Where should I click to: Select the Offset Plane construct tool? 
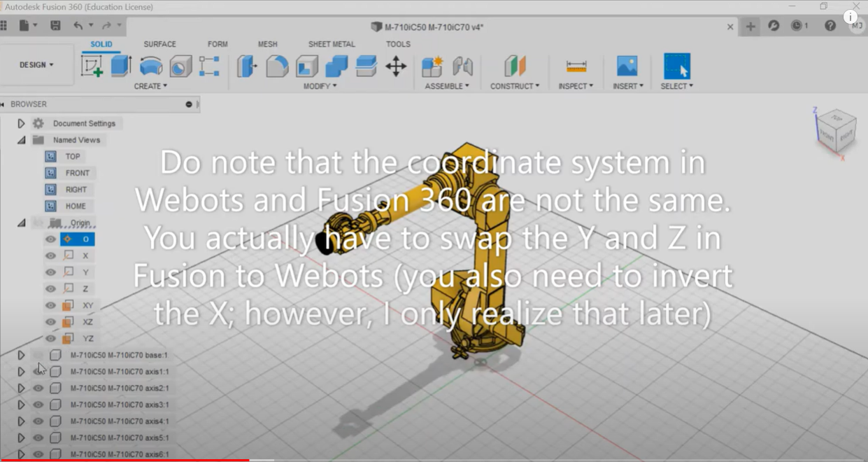[x=515, y=66]
